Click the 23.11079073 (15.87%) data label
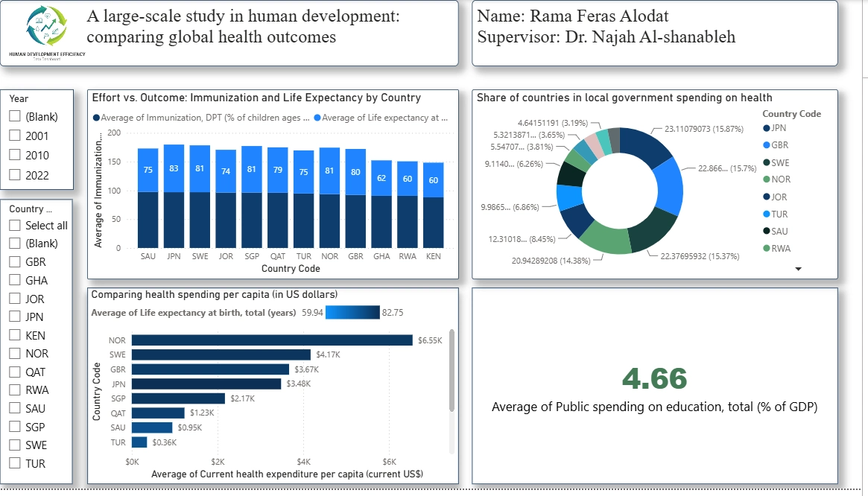Viewport: 868px width, 496px height. pos(704,129)
